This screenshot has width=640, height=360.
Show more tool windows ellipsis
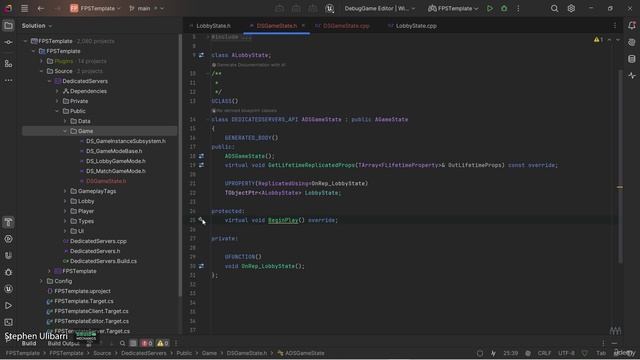[x=8, y=80]
